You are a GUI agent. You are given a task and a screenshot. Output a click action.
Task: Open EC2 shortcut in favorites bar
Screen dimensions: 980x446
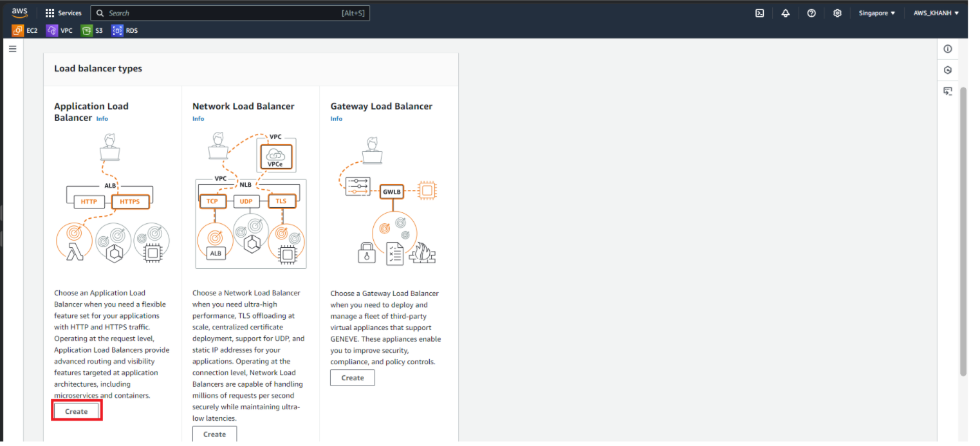25,30
